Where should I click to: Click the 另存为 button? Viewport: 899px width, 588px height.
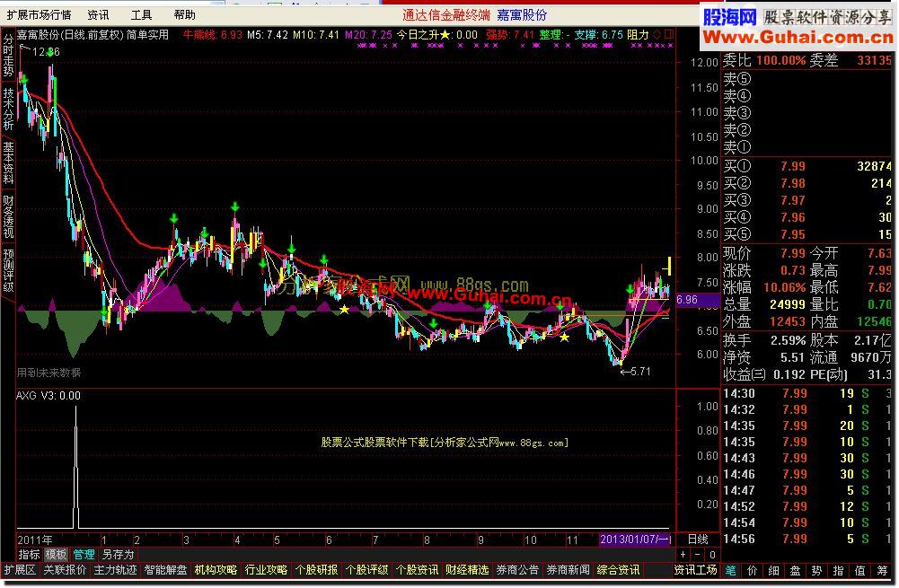(x=118, y=554)
